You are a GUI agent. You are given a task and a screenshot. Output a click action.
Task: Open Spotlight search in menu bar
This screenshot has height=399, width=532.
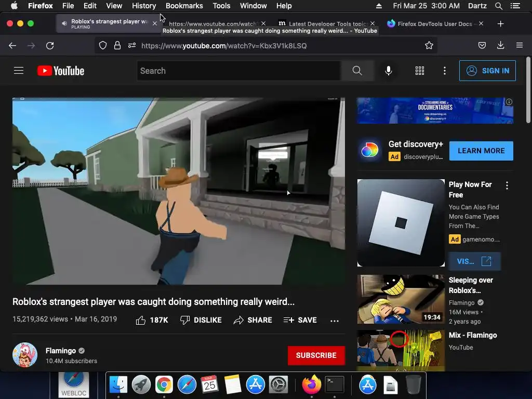coord(498,6)
